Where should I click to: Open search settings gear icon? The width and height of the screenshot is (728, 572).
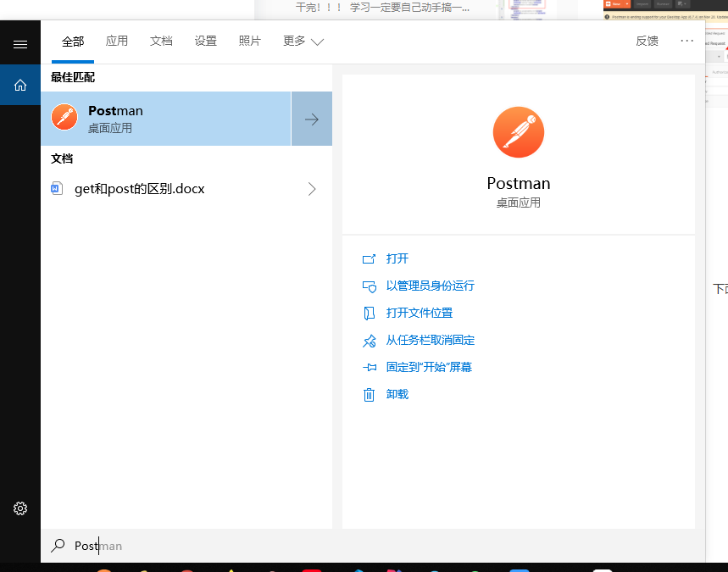coord(20,508)
